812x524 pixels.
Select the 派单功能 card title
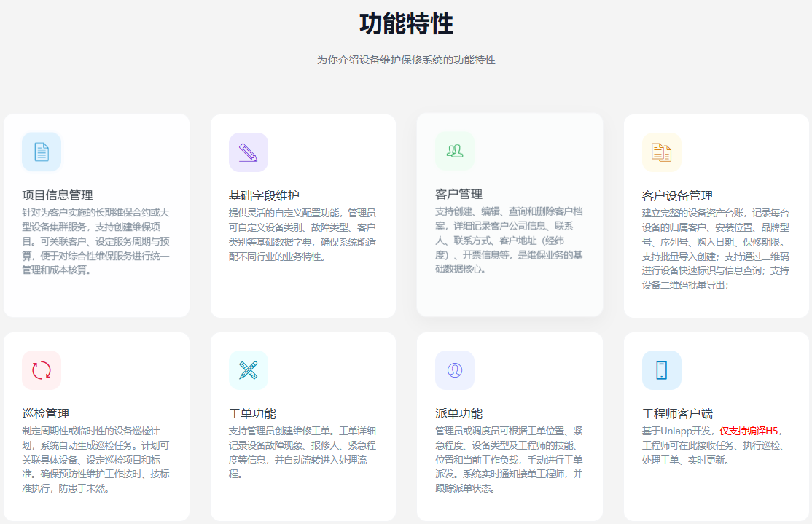tap(458, 414)
